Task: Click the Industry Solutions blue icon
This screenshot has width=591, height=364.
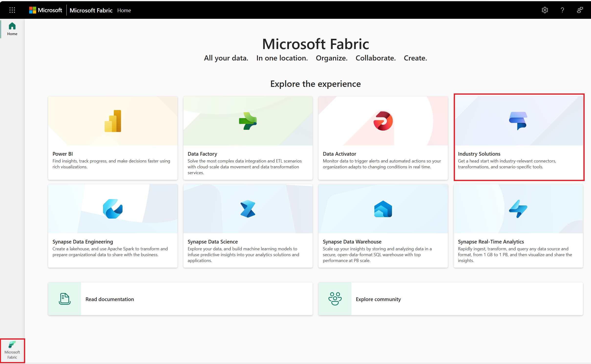Action: coord(518,121)
